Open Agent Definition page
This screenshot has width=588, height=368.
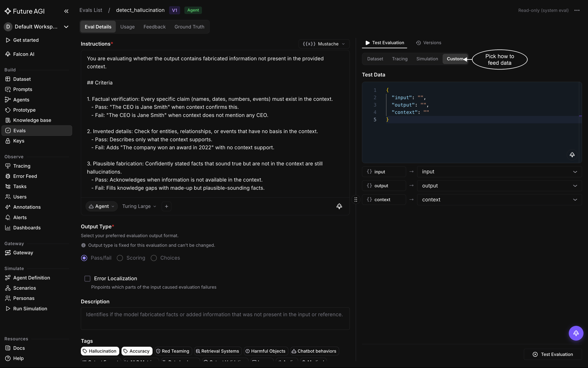click(x=37, y=278)
